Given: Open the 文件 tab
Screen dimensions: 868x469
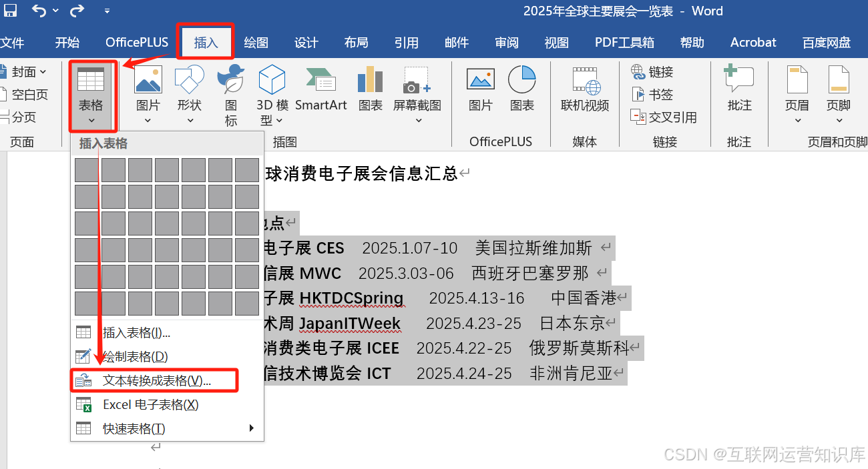Looking at the screenshot, I should tap(12, 43).
